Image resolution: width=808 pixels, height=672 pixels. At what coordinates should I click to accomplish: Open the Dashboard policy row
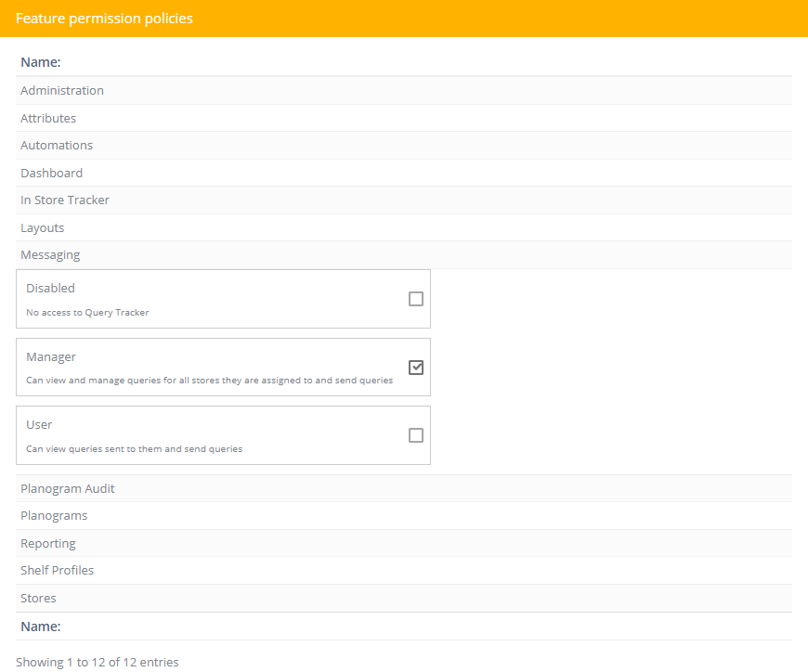click(403, 173)
